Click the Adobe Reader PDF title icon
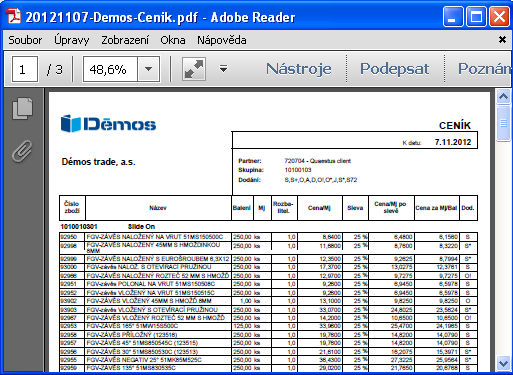The height and width of the screenshot is (375, 513). [13, 16]
